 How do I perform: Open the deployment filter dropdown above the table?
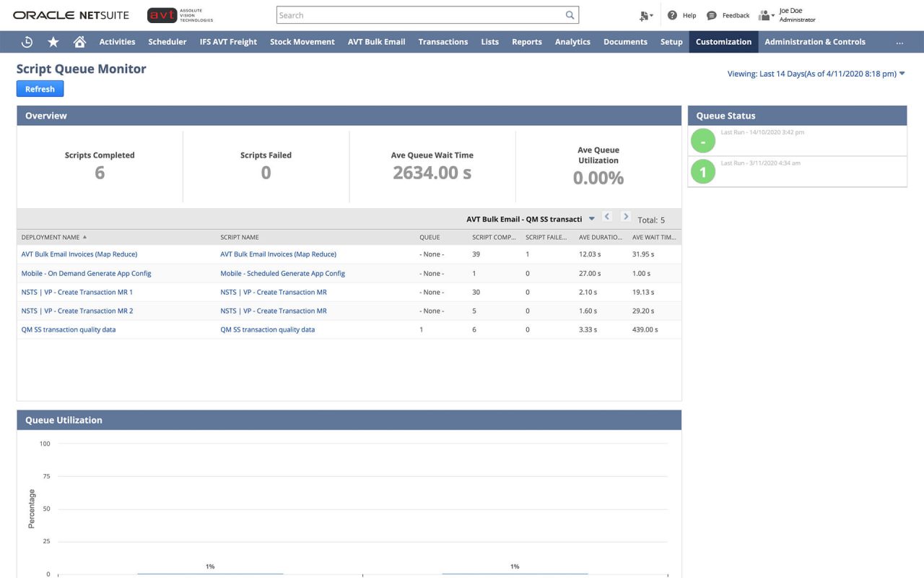(x=591, y=218)
